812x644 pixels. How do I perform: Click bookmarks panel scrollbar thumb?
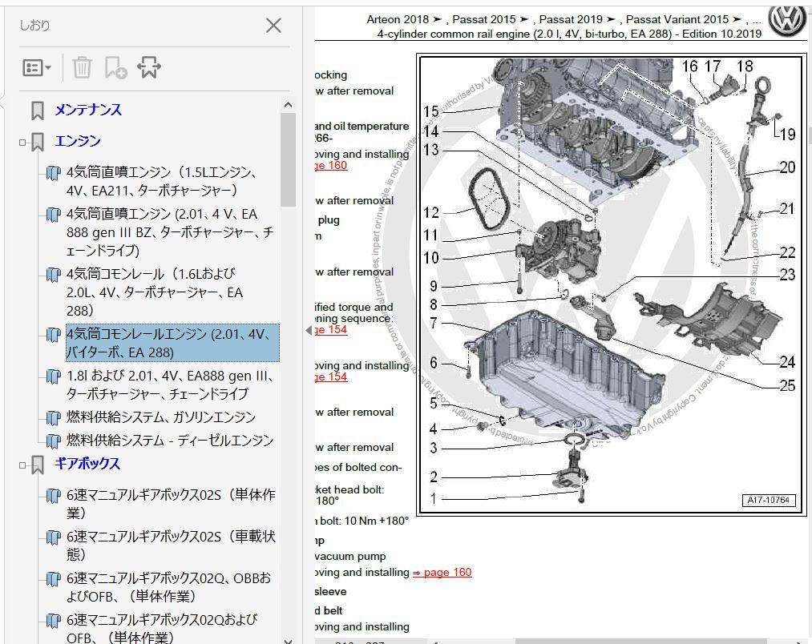(x=289, y=159)
